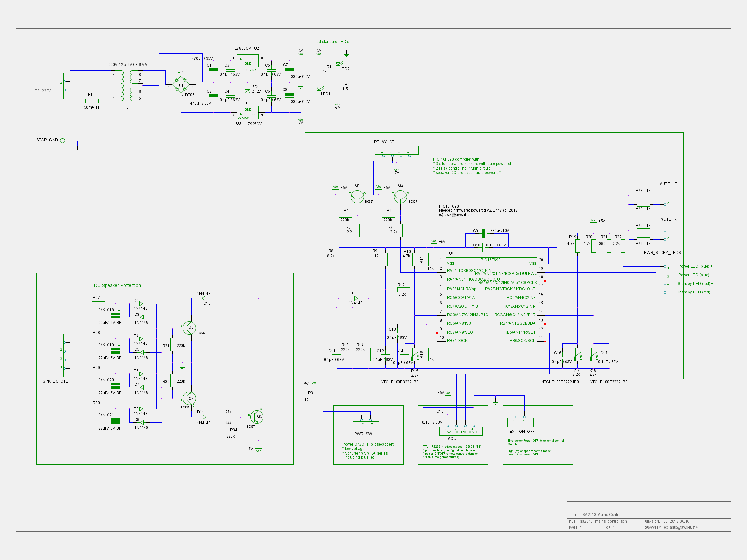Select the SPK_DC_CTL connector
This screenshot has width=747, height=560.
coord(59,356)
